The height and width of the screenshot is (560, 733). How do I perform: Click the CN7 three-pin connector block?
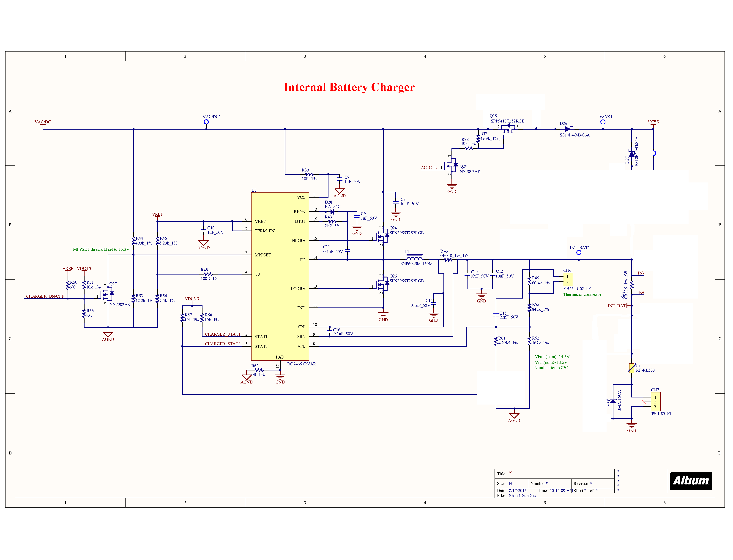[x=655, y=402]
